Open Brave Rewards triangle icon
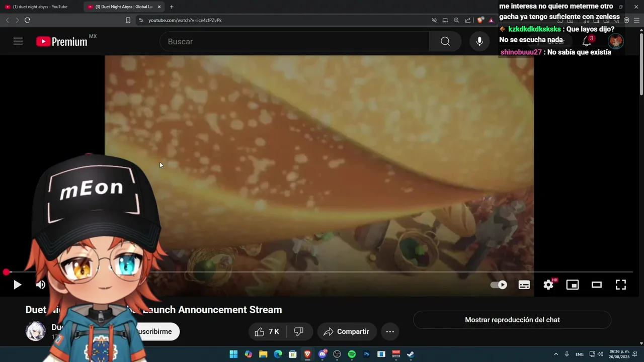644x362 pixels. coord(491,20)
